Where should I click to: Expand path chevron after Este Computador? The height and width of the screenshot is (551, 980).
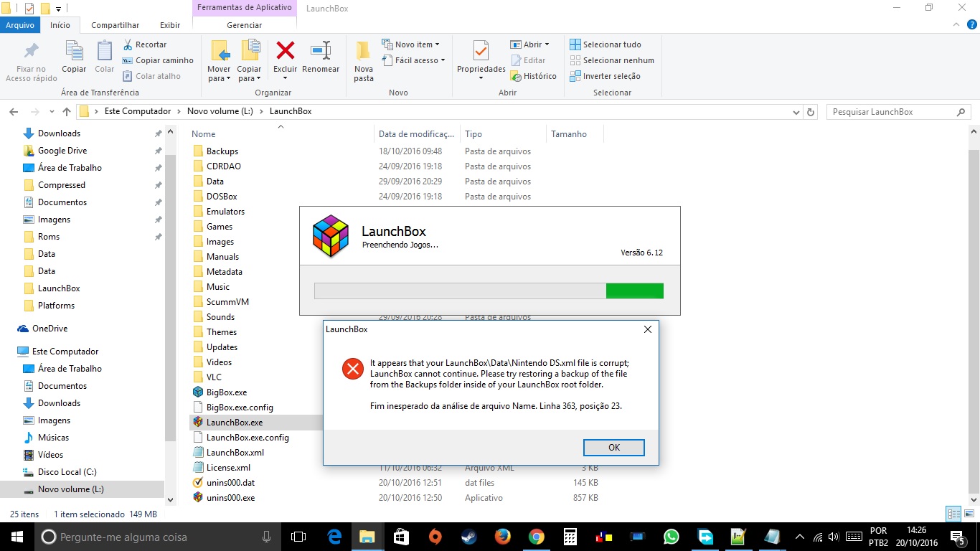tap(179, 112)
